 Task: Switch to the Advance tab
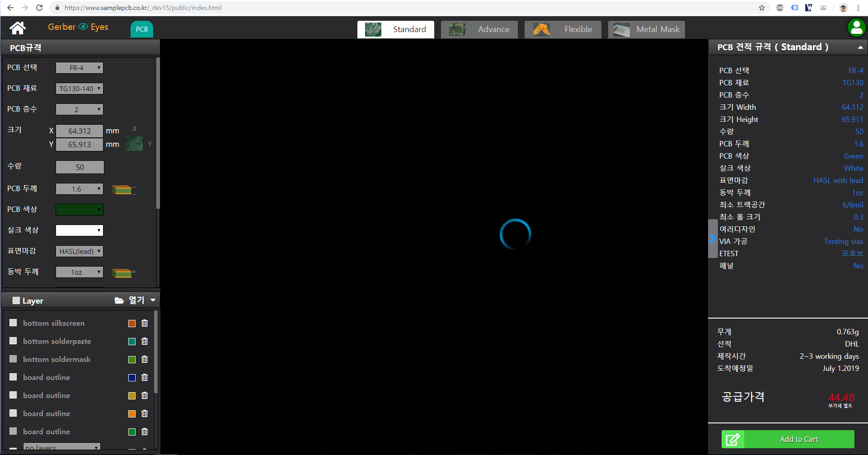pos(479,29)
